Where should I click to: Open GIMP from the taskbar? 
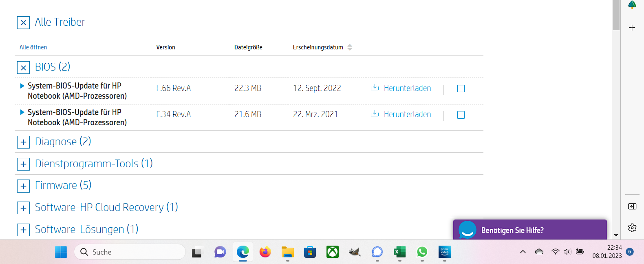point(355,252)
